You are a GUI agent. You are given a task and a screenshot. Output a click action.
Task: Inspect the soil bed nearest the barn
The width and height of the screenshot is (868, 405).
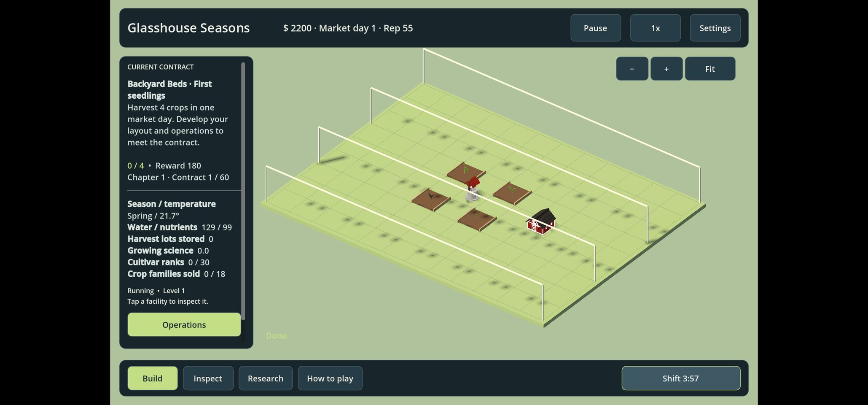(x=512, y=193)
